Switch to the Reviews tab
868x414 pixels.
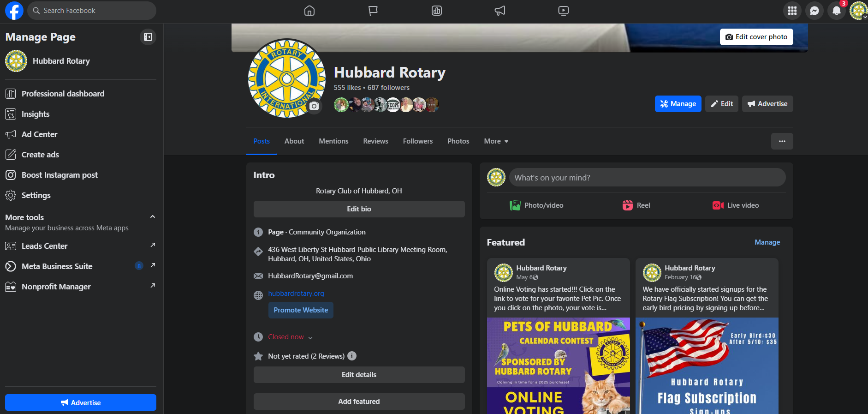pos(375,141)
